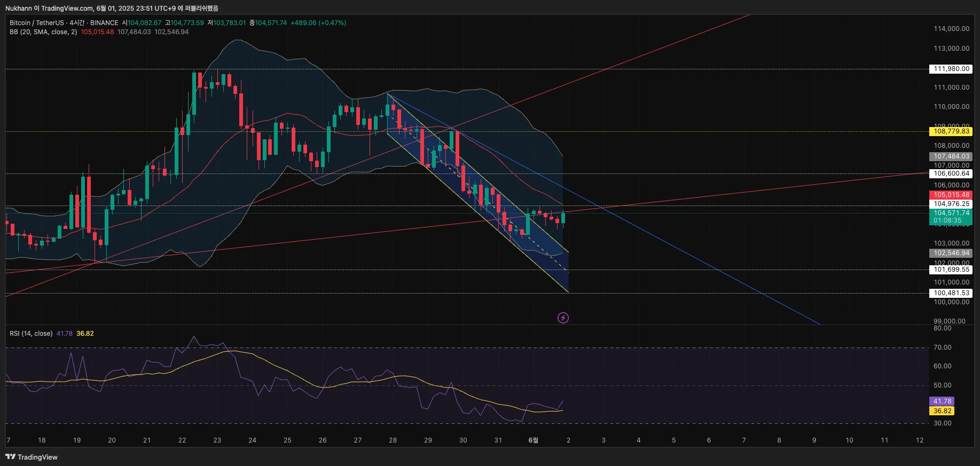
Task: Click the TradingView logo at bottom left
Action: pyautogui.click(x=32, y=457)
